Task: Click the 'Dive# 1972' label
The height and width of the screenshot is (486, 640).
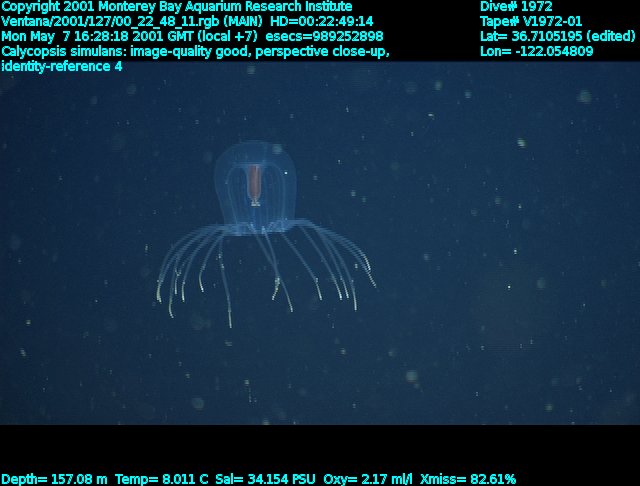Action: pyautogui.click(x=516, y=7)
